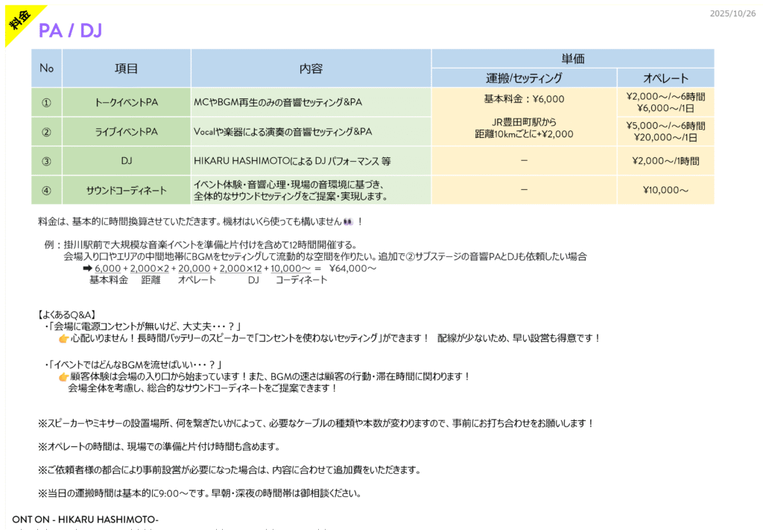Click the black arrow before 6,000
Viewport: 763px width, 532px height.
87,268
